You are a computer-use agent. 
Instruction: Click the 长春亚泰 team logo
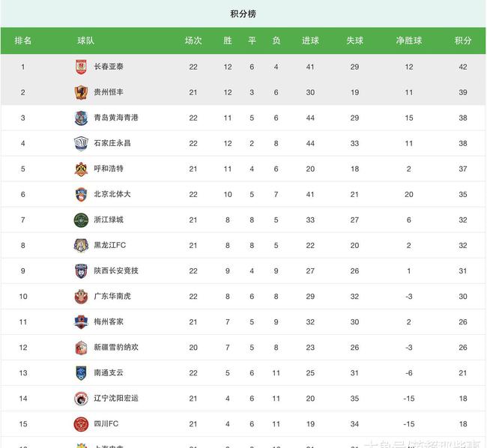81,67
